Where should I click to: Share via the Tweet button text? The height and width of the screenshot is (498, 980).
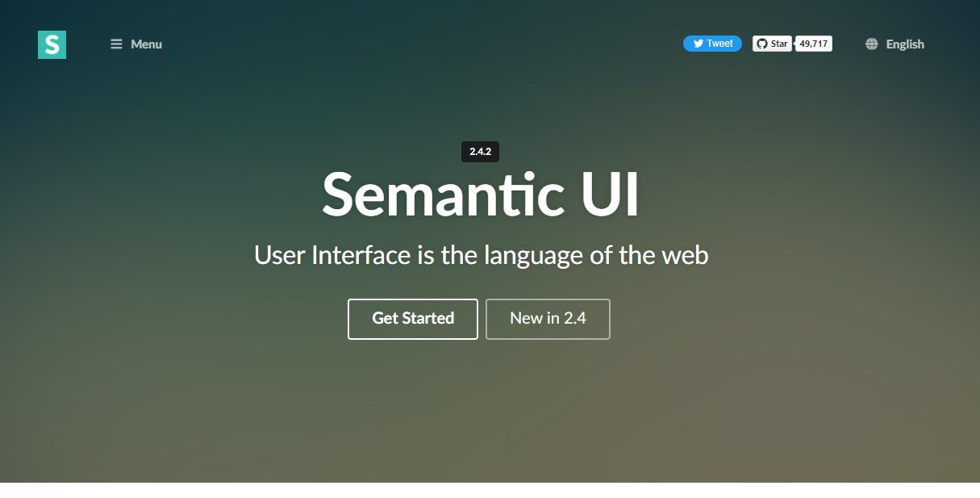719,44
